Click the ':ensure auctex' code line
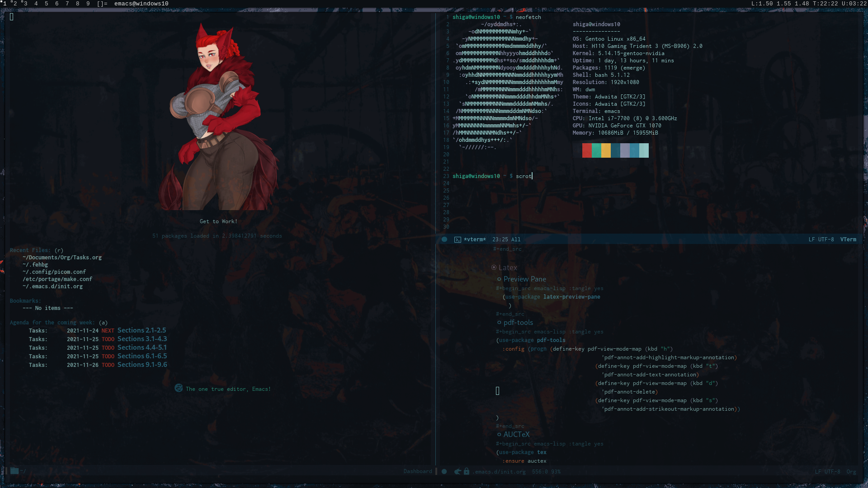The image size is (868, 488). pos(524,461)
